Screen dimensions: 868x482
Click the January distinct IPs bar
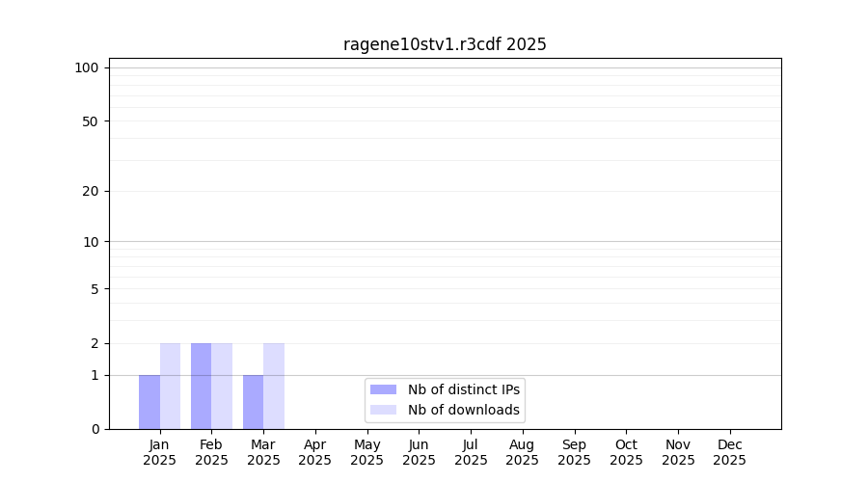(x=149, y=402)
